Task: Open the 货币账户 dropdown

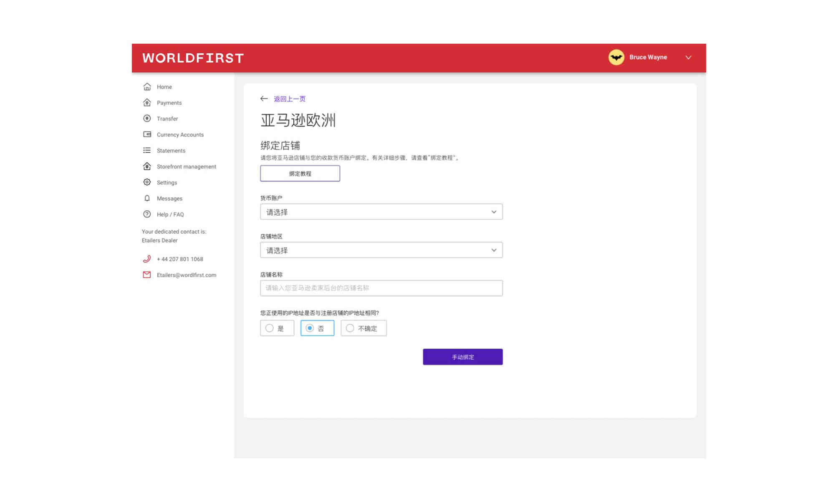Action: (x=381, y=212)
